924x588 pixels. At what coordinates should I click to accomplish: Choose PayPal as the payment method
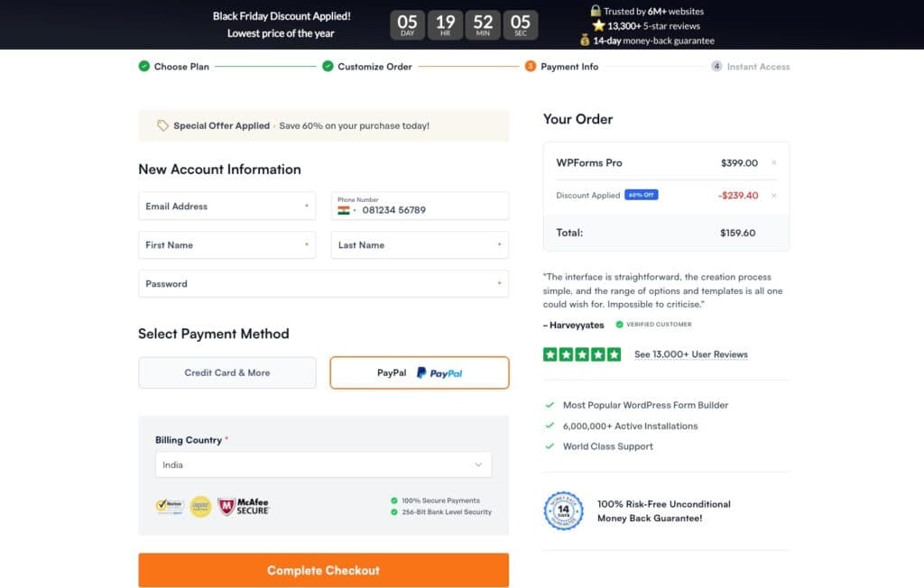[x=419, y=372]
